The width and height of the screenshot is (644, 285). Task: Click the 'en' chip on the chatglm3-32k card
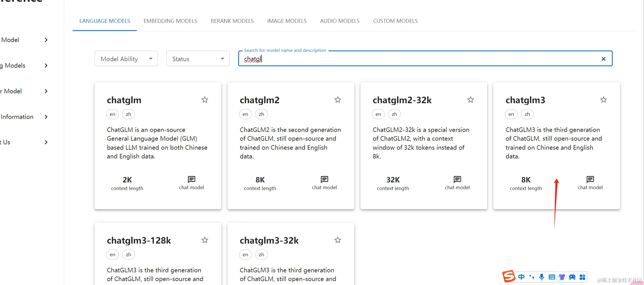(x=246, y=255)
